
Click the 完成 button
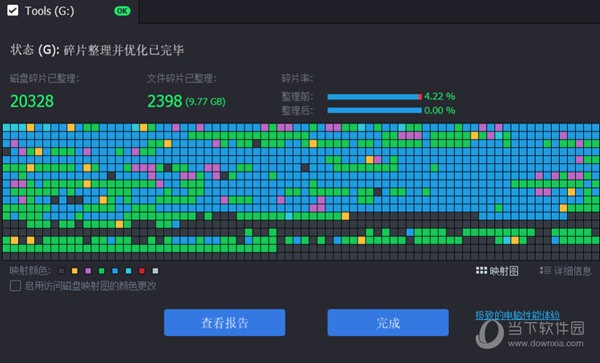(388, 323)
